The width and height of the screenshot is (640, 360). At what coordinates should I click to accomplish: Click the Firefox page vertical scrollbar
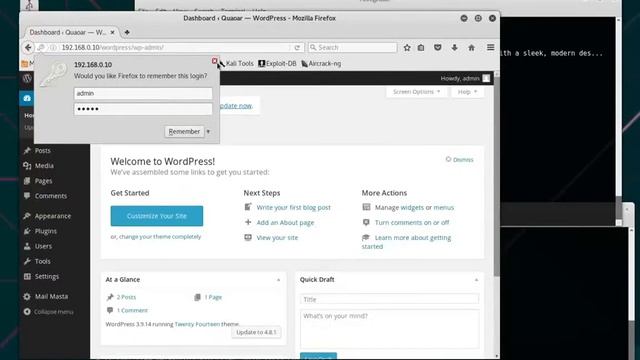pos(496,176)
